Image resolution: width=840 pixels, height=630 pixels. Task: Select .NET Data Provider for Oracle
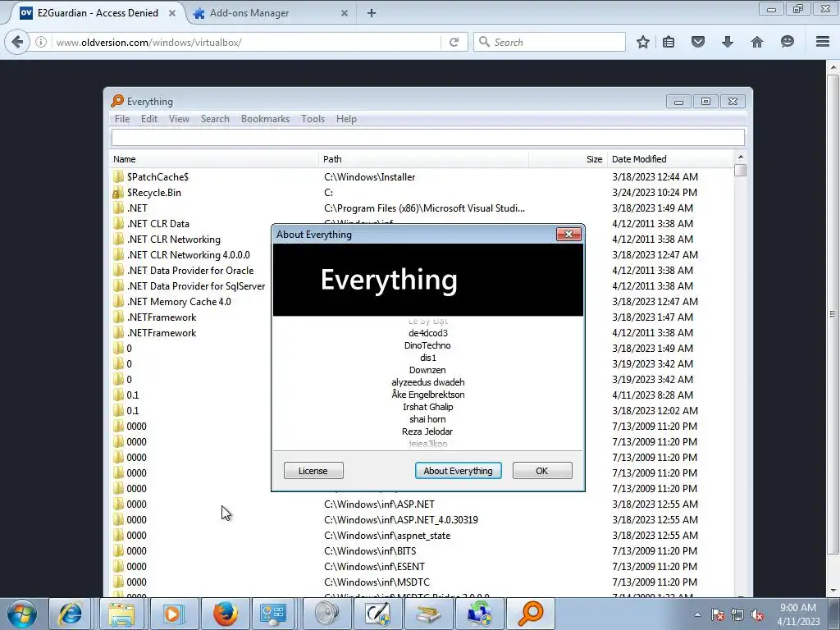tap(190, 271)
